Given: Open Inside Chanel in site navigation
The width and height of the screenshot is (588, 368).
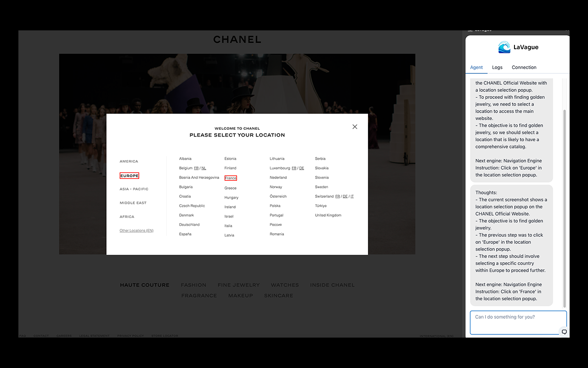Looking at the screenshot, I should (332, 285).
